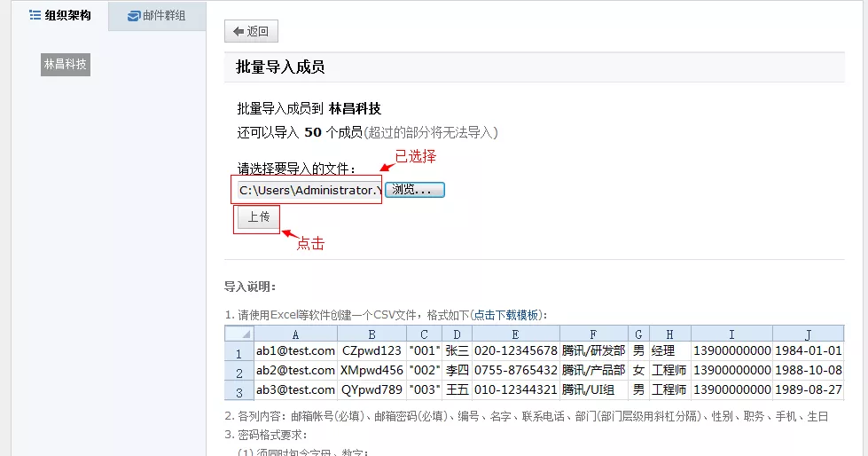Select the 1988-10-08 birthday cell
The height and width of the screenshot is (456, 868).
tap(808, 371)
